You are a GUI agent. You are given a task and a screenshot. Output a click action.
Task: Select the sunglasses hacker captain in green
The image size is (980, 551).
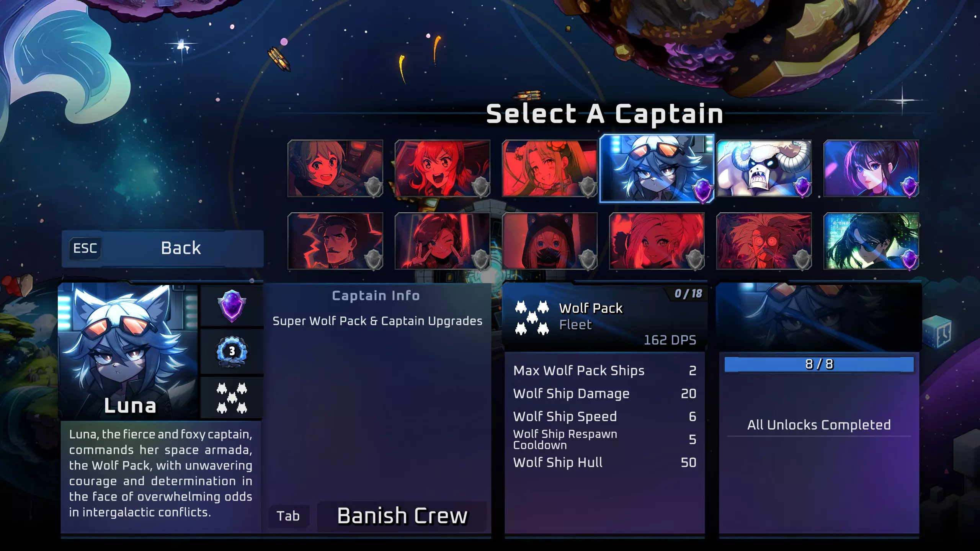point(871,241)
